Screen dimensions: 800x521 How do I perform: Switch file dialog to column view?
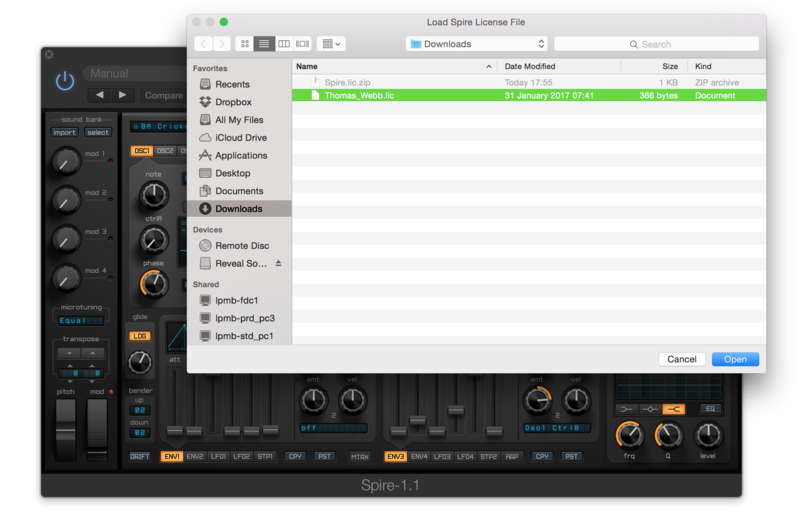coord(284,44)
